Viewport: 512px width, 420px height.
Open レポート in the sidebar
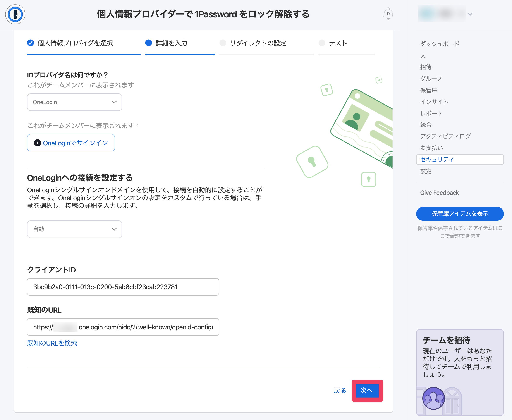431,113
